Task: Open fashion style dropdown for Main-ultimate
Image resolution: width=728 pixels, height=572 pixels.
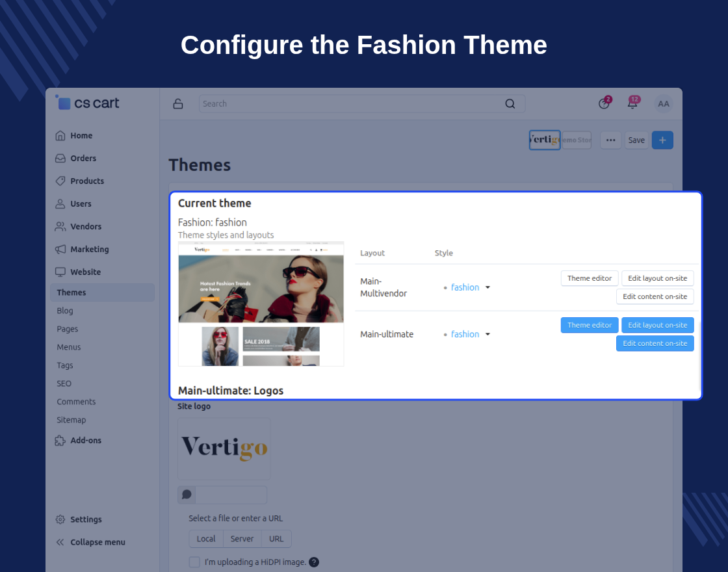Action: pyautogui.click(x=487, y=334)
